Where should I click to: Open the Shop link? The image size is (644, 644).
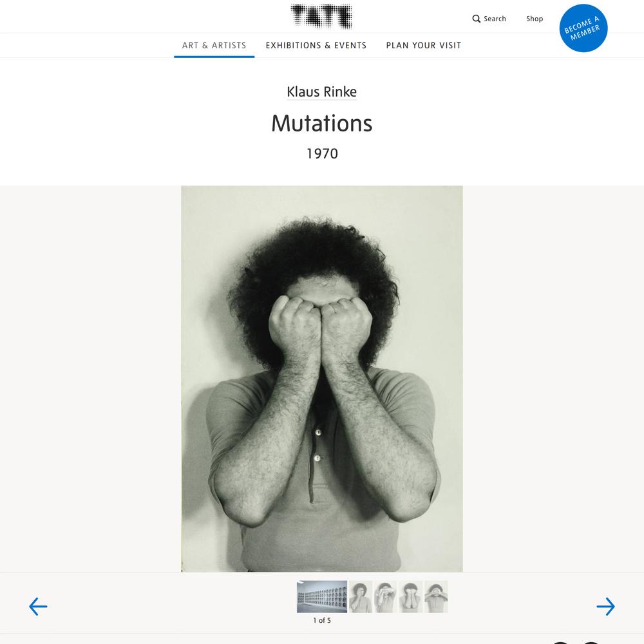pyautogui.click(x=535, y=19)
